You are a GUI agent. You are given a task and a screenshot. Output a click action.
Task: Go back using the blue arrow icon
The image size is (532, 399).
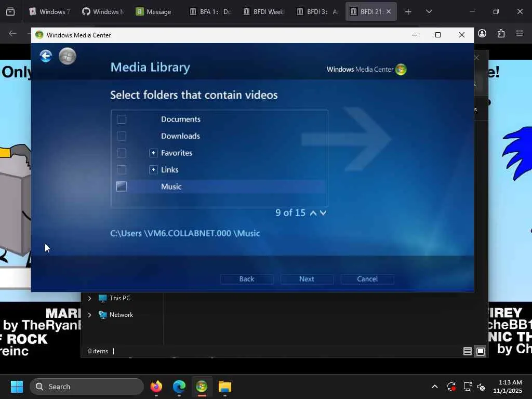coord(46,56)
